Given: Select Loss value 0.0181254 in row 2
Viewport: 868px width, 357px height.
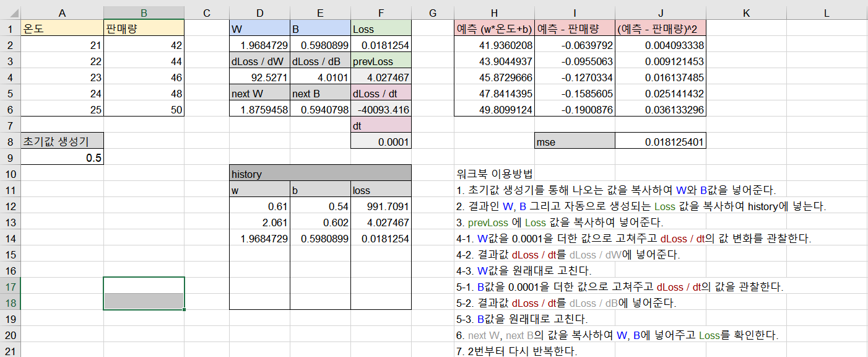Looking at the screenshot, I should (381, 45).
